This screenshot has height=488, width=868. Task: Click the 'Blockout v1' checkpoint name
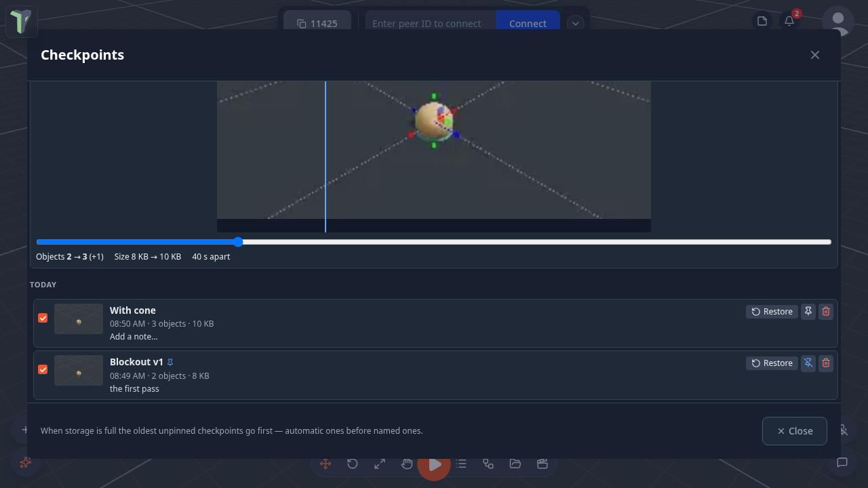(136, 362)
